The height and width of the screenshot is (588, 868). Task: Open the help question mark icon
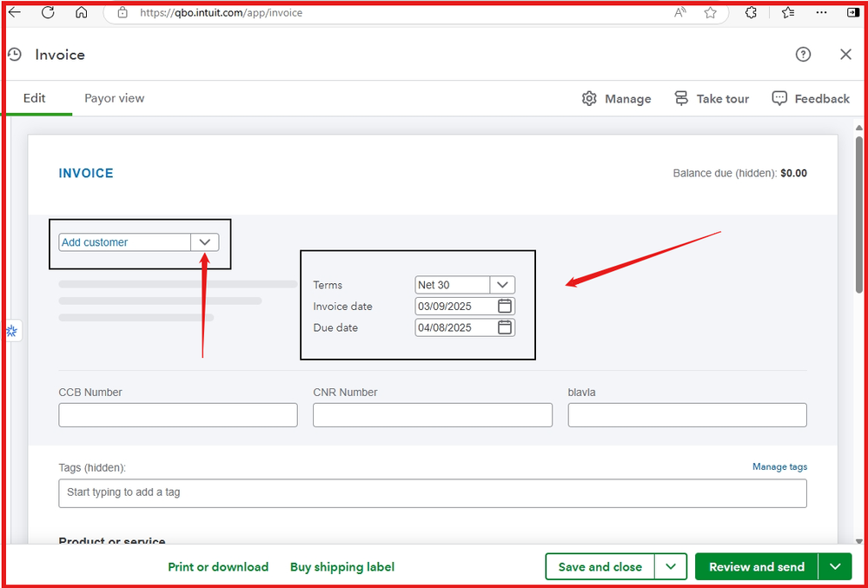(x=803, y=54)
